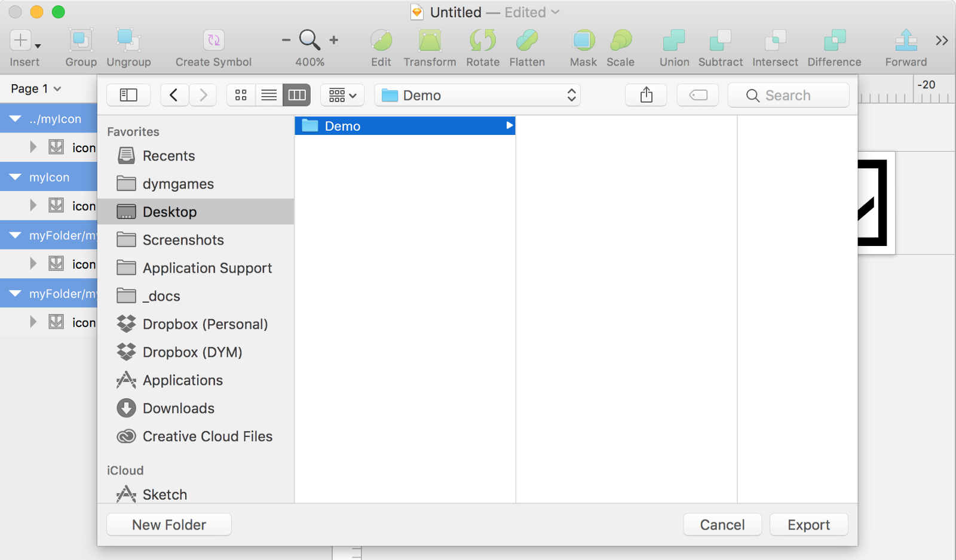Open the group-by arrangement dropdown
Image resolution: width=956 pixels, height=560 pixels.
click(342, 95)
